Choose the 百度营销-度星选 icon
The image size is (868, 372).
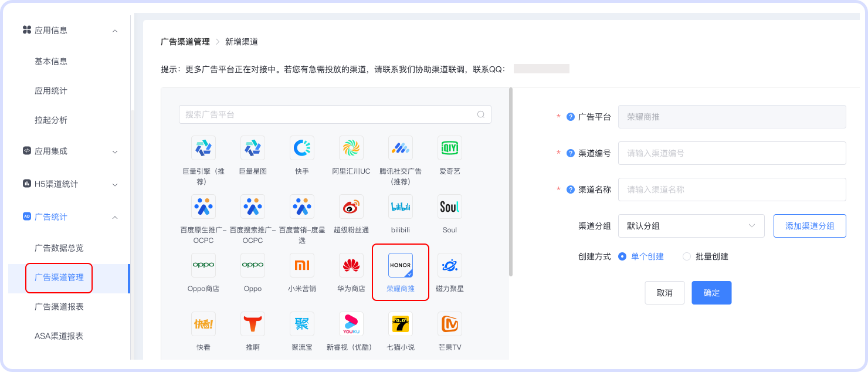click(302, 207)
